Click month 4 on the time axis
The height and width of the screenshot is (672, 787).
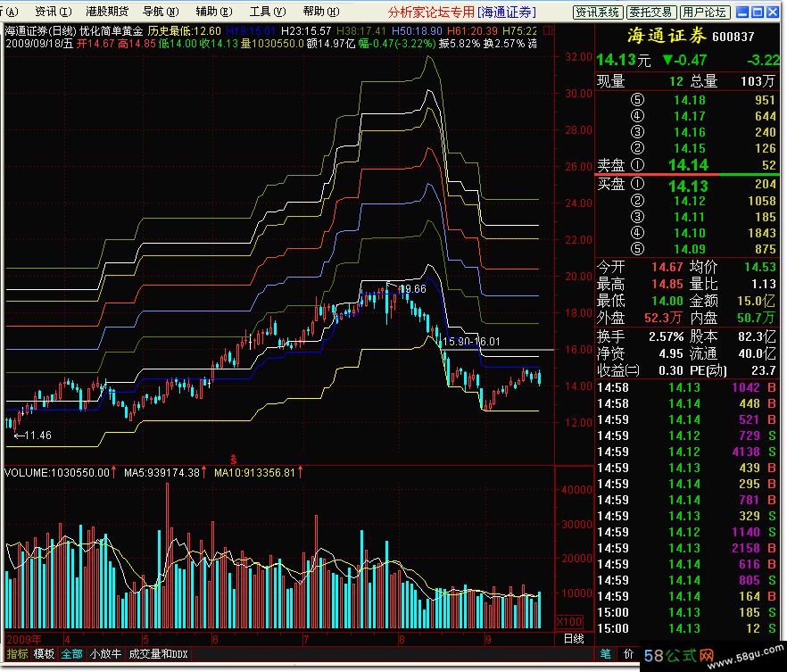67,640
